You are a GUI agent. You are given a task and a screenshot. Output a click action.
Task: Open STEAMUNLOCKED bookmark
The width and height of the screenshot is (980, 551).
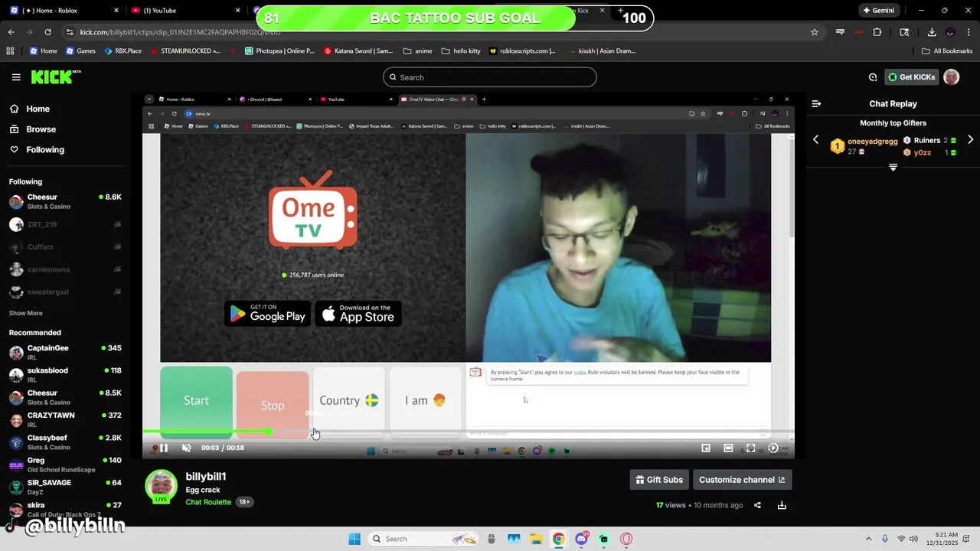tap(185, 51)
